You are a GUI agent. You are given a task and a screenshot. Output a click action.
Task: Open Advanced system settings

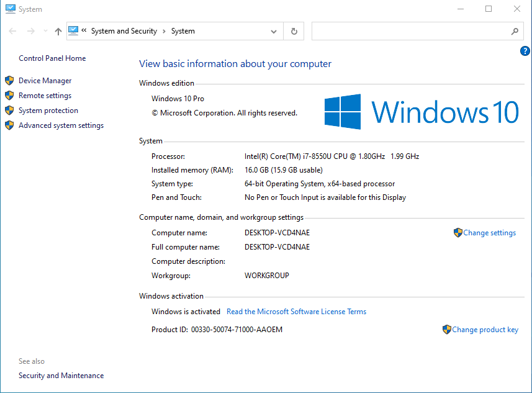(x=61, y=125)
